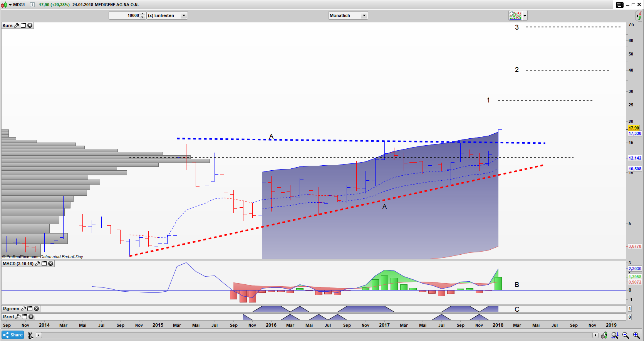
Task: Click the Share button
Action: (x=13, y=335)
